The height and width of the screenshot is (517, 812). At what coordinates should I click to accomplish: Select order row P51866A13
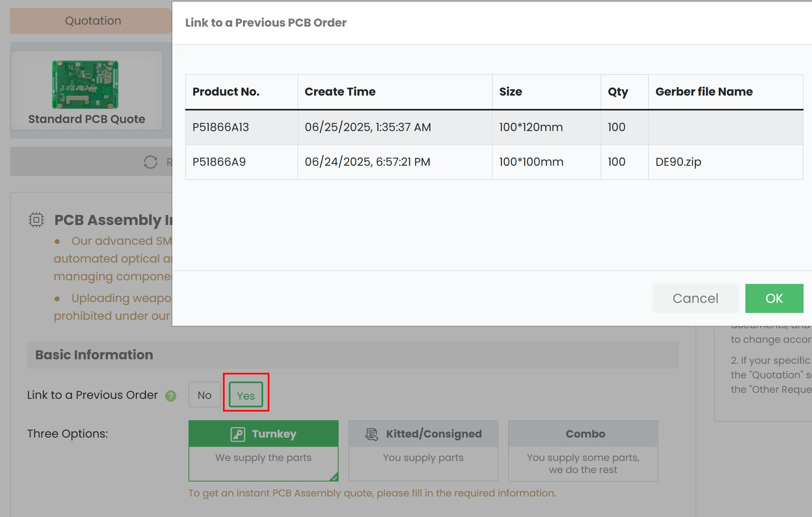221,127
